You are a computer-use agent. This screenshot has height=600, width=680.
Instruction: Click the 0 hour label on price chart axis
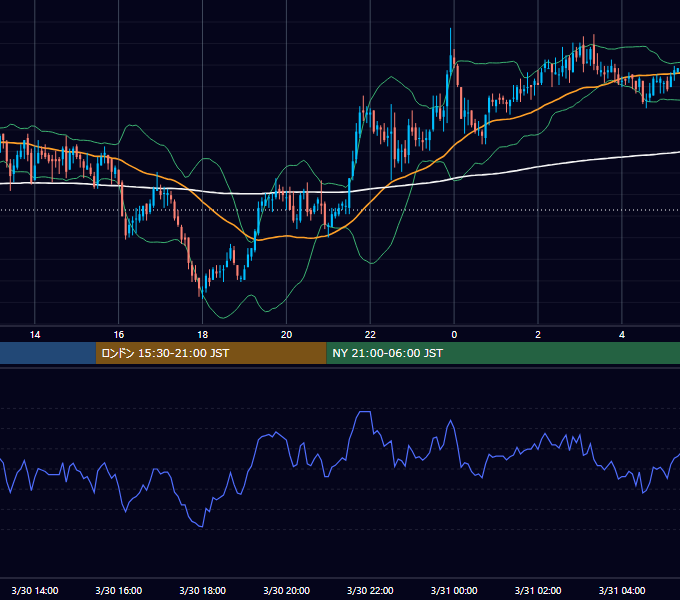pos(454,335)
